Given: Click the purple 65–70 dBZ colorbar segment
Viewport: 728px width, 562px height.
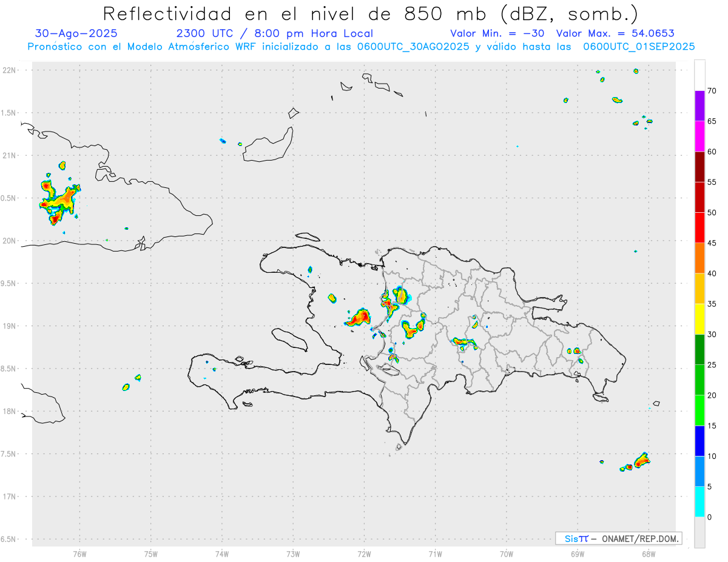Looking at the screenshot, I should [699, 105].
